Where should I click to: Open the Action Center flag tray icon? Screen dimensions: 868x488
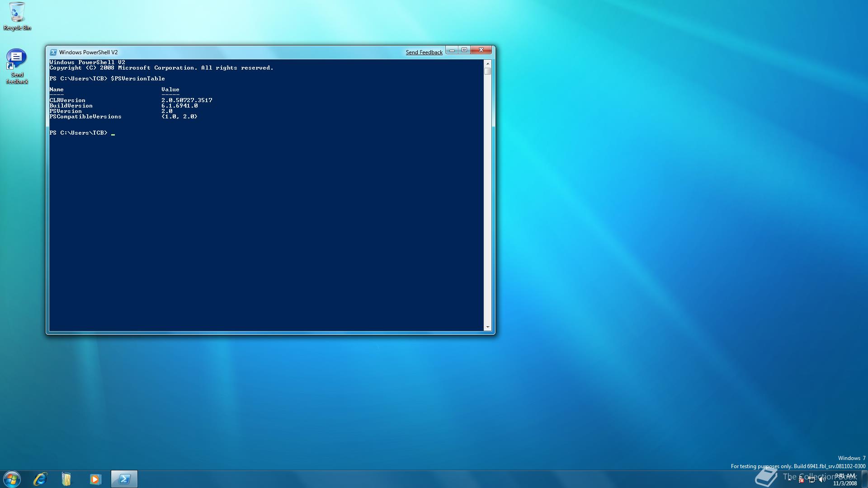[x=801, y=480]
